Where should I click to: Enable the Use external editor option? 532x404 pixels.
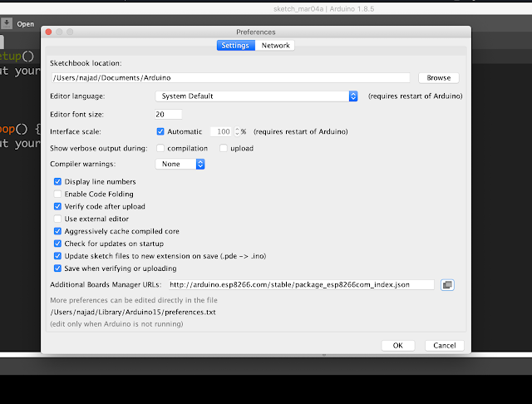tap(57, 219)
